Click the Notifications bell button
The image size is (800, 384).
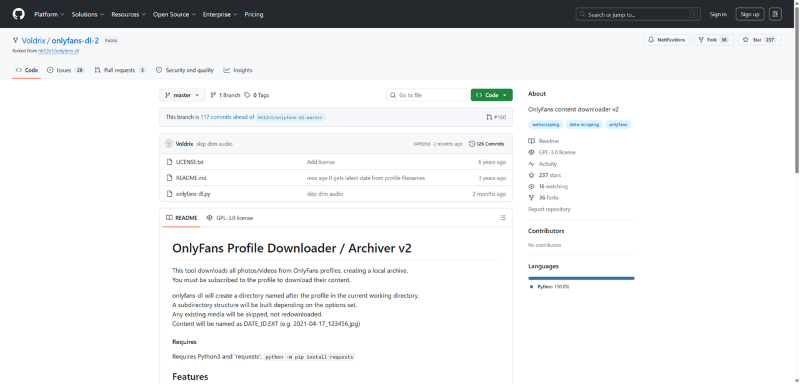point(666,40)
